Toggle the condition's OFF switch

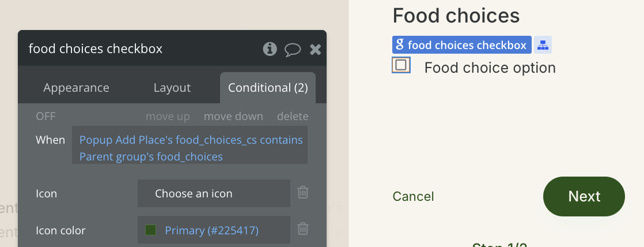[46, 116]
